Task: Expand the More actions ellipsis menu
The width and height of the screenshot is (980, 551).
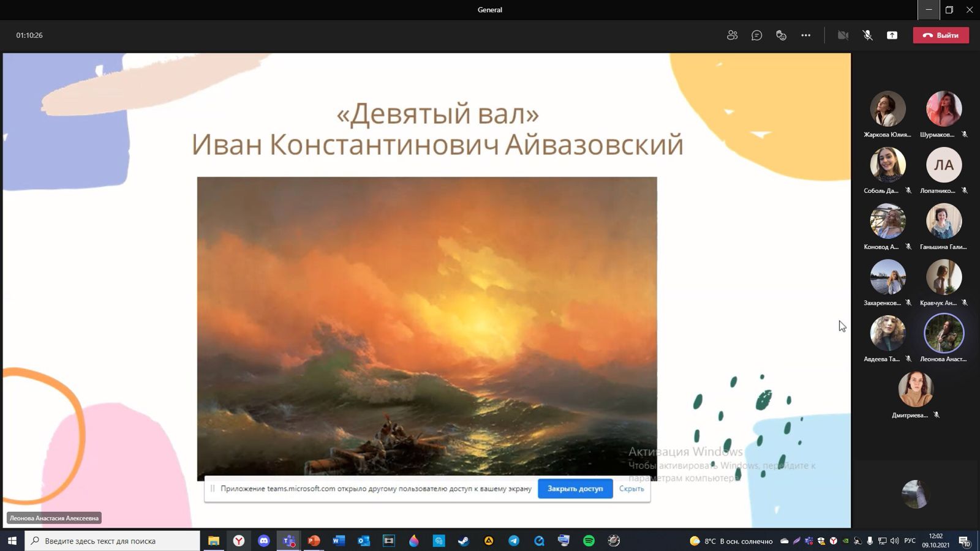Action: (805, 36)
